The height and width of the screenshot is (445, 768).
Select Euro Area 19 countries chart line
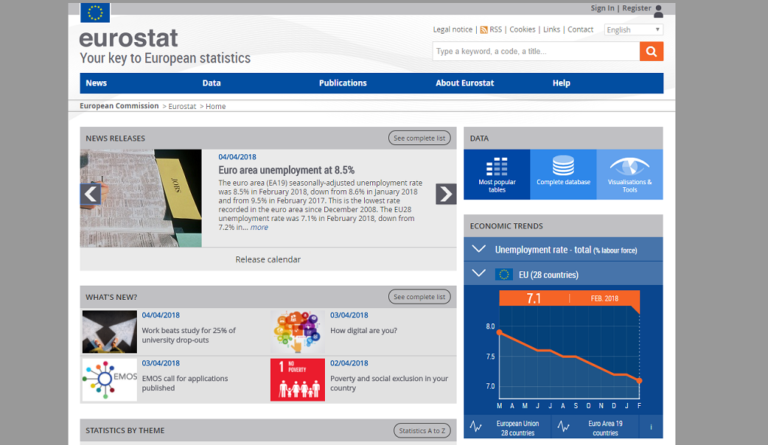click(x=595, y=427)
